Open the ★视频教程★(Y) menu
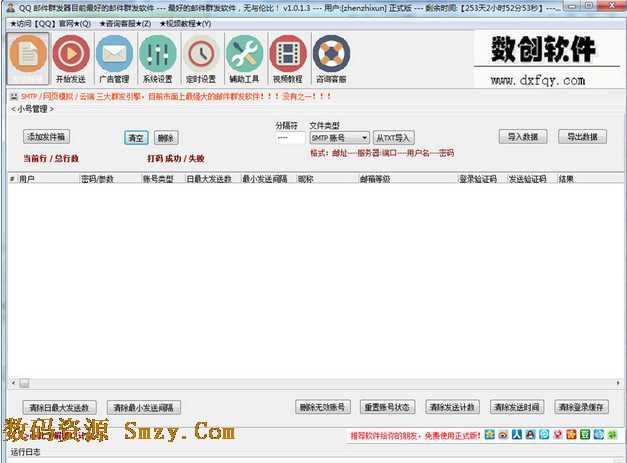 point(185,24)
